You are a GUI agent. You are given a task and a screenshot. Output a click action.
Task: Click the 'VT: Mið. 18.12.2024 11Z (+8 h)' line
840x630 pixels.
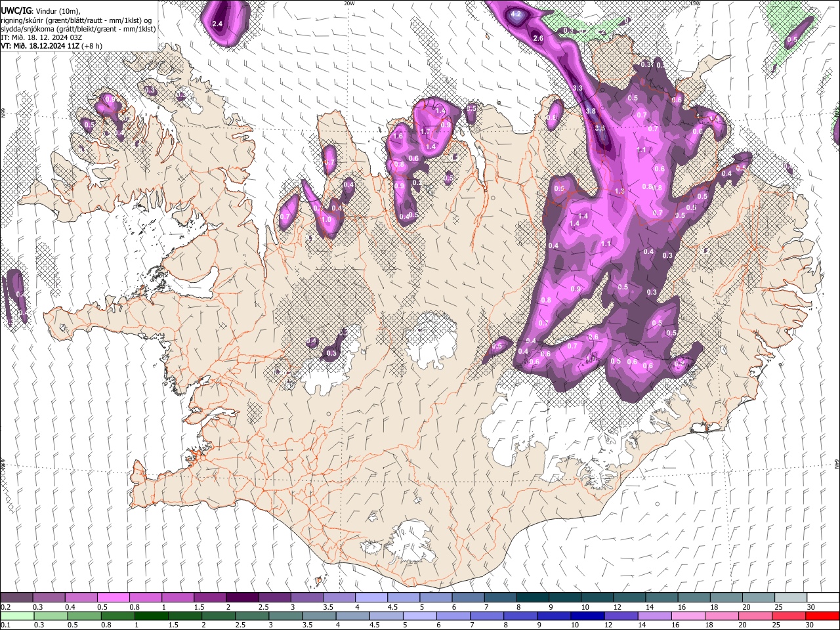(52, 46)
